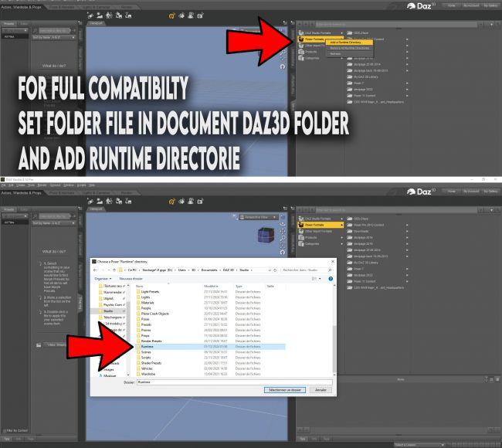Open the Organiser dropdown in file dialog

coord(102,277)
